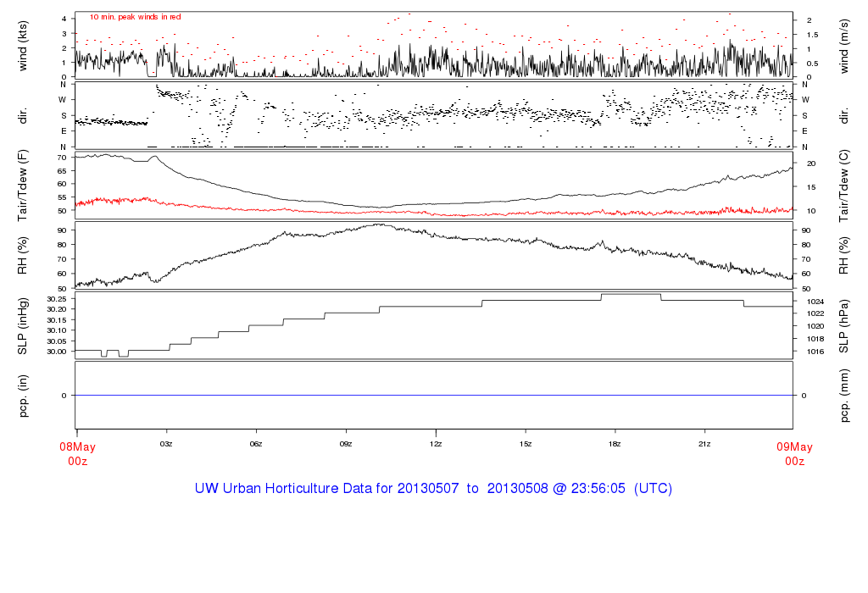The image size is (868, 593).
Task: Click the '18z' time axis label
Action: click(615, 444)
